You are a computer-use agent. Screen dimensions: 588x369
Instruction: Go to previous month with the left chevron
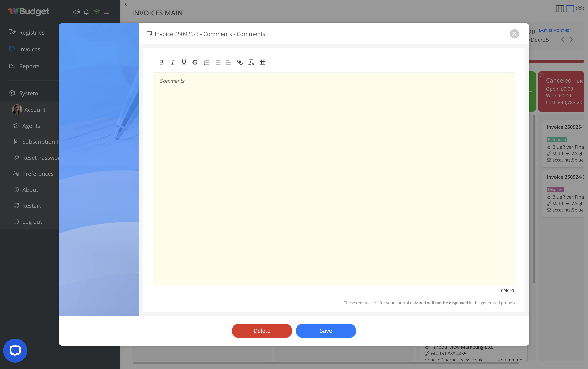(563, 39)
